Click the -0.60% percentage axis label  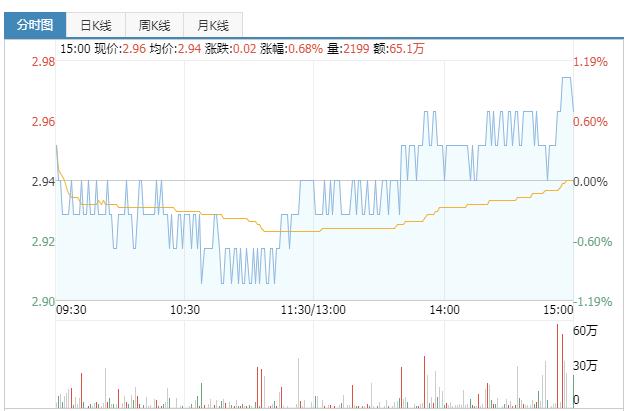[x=593, y=242]
